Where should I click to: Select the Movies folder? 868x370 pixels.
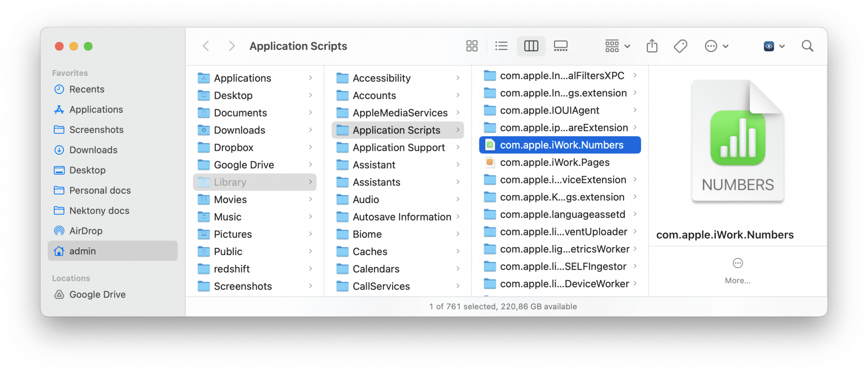255,200
